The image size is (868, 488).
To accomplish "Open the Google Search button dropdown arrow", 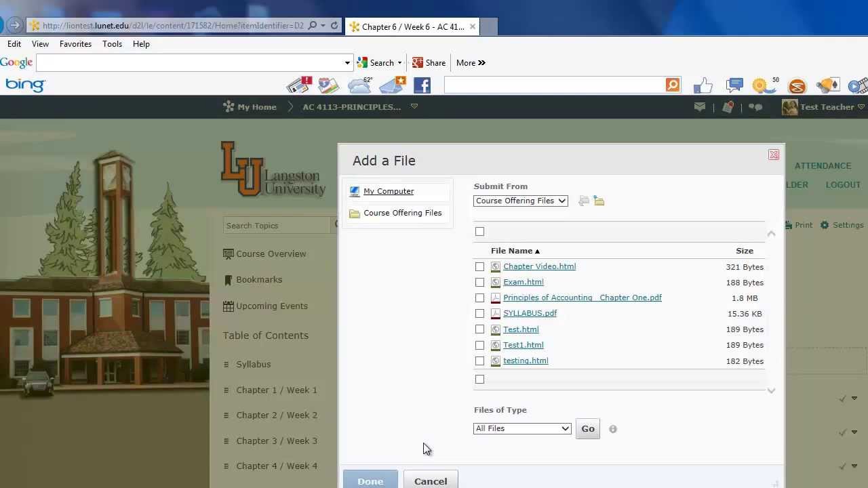I will (x=399, y=63).
